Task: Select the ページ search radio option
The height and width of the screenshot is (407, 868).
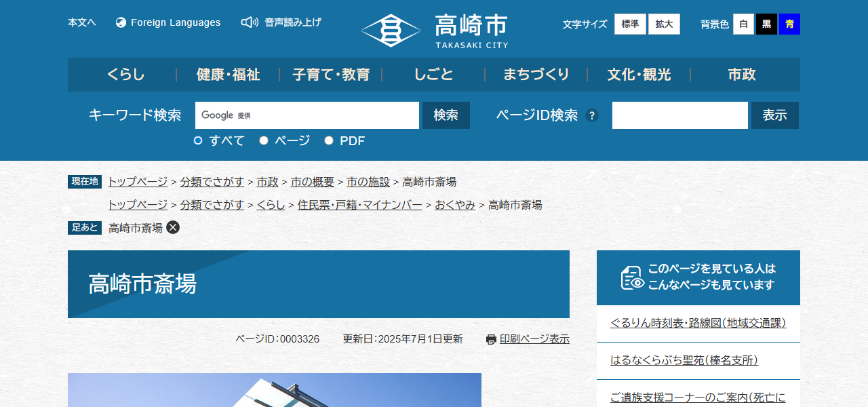Action: (264, 140)
